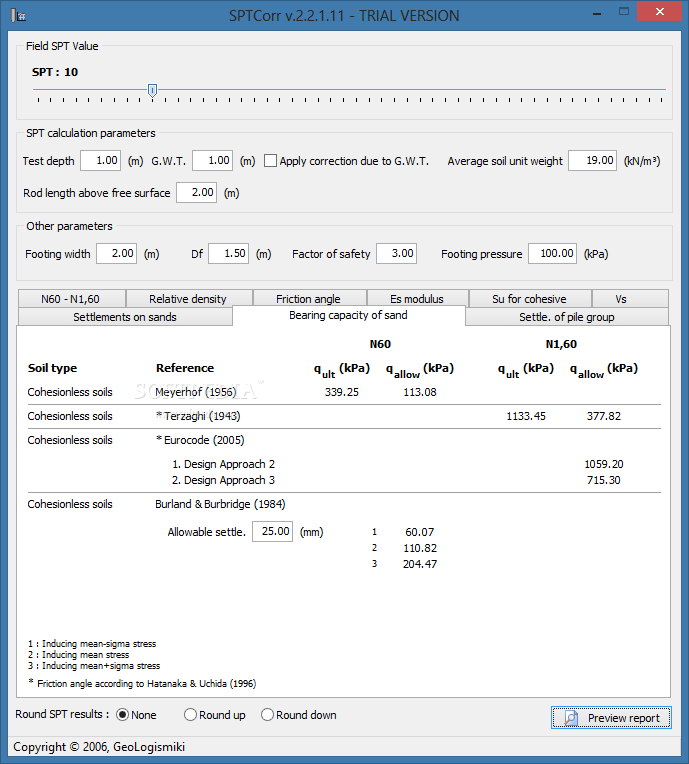The height and width of the screenshot is (764, 689).
Task: Click the value 377.82
Action: [x=604, y=416]
